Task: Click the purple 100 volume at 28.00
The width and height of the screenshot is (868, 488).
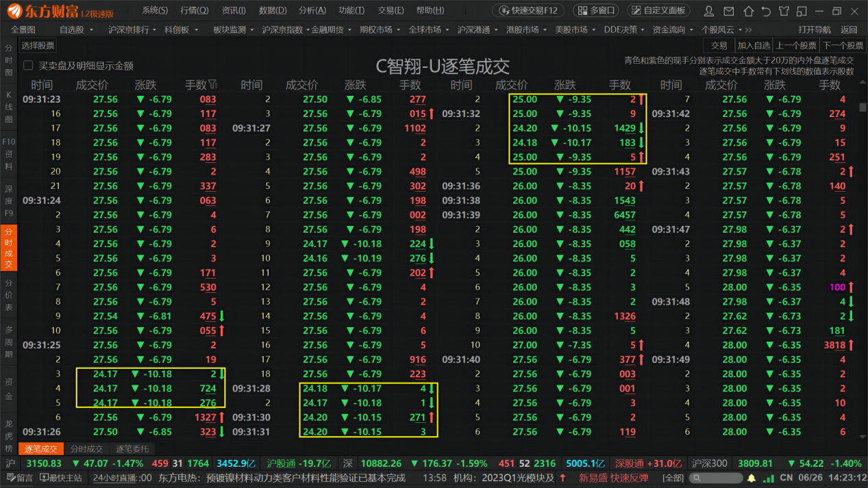Action: pos(837,287)
